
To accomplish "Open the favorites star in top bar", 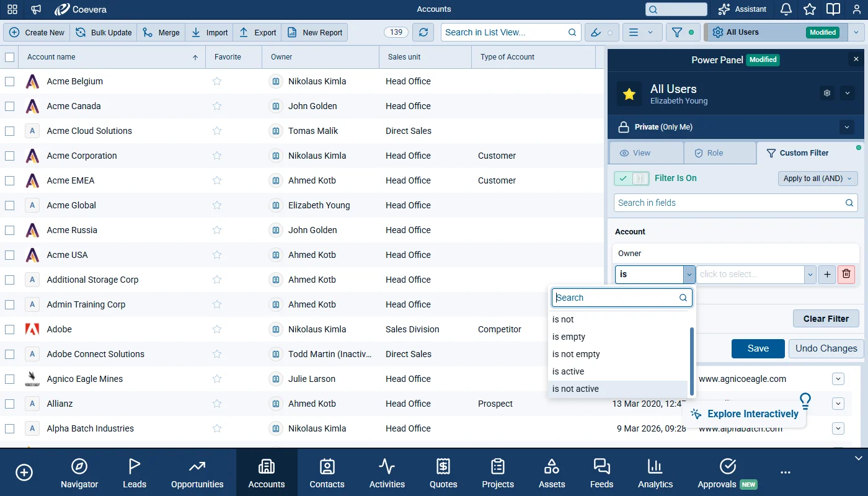I will pyautogui.click(x=810, y=9).
